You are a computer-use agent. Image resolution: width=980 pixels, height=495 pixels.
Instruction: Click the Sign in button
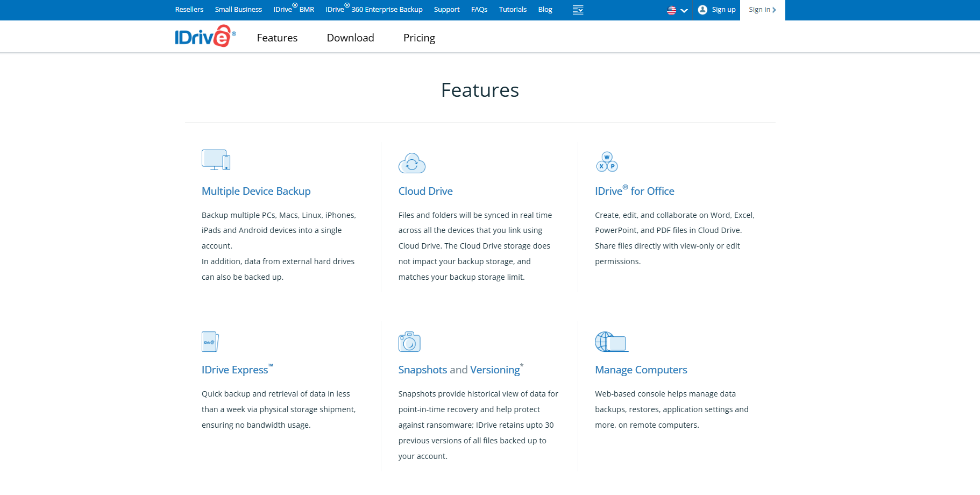[x=762, y=10]
